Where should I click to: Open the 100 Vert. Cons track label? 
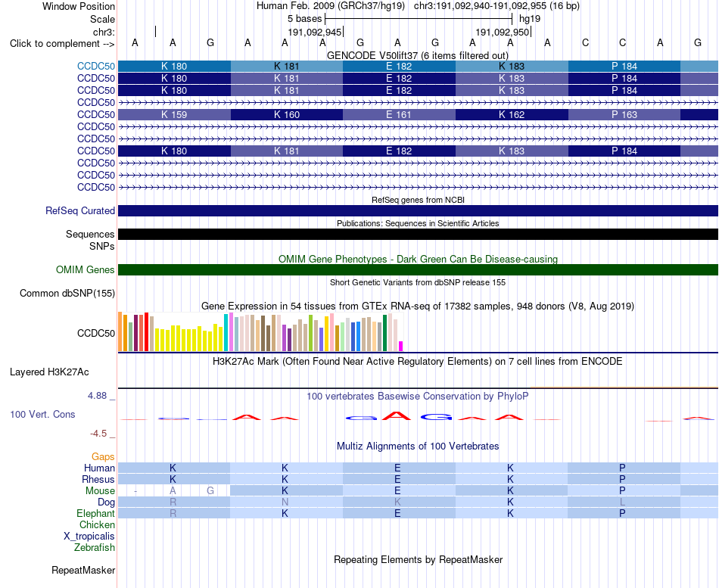coord(42,414)
